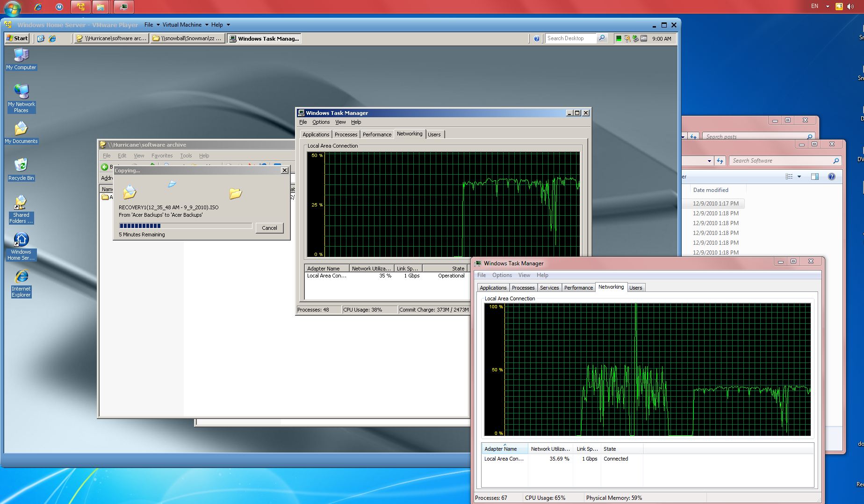Switch to Performance tab in Windows 7 Task Manager
Image resolution: width=864 pixels, height=504 pixels.
(578, 288)
